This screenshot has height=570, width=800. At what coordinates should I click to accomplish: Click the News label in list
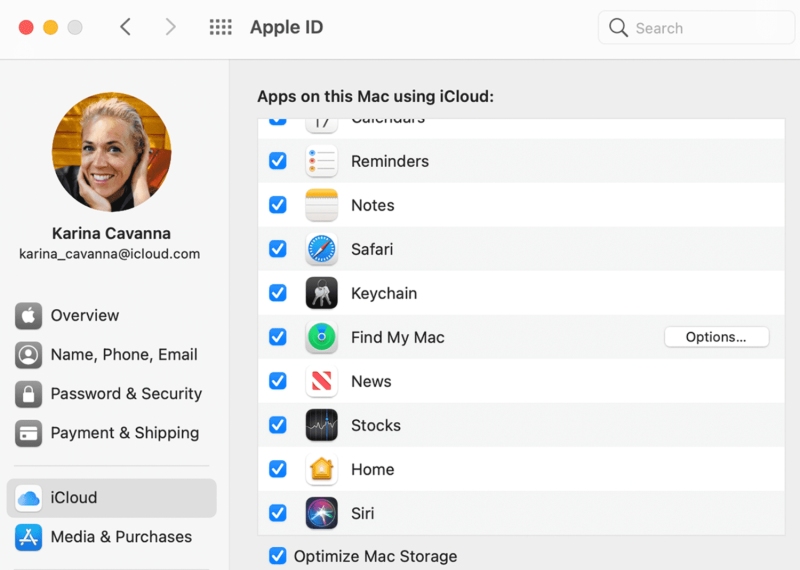pyautogui.click(x=371, y=381)
